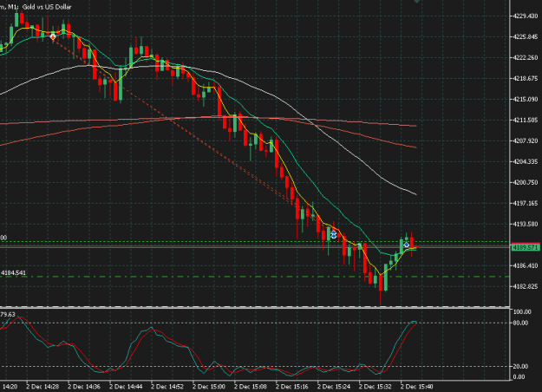
Task: Click the 20.00 oscillator level label
Action: [520, 366]
